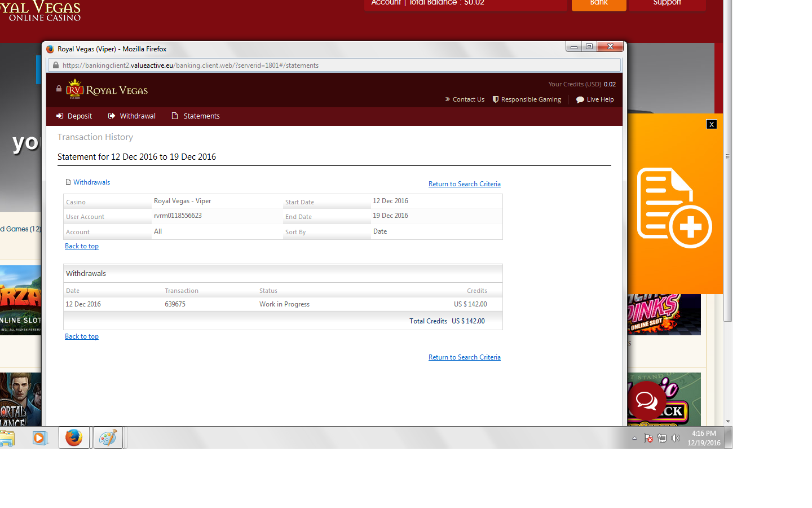Click the Withdrawal arrow icon
Image resolution: width=812 pixels, height=508 pixels.
pyautogui.click(x=112, y=116)
